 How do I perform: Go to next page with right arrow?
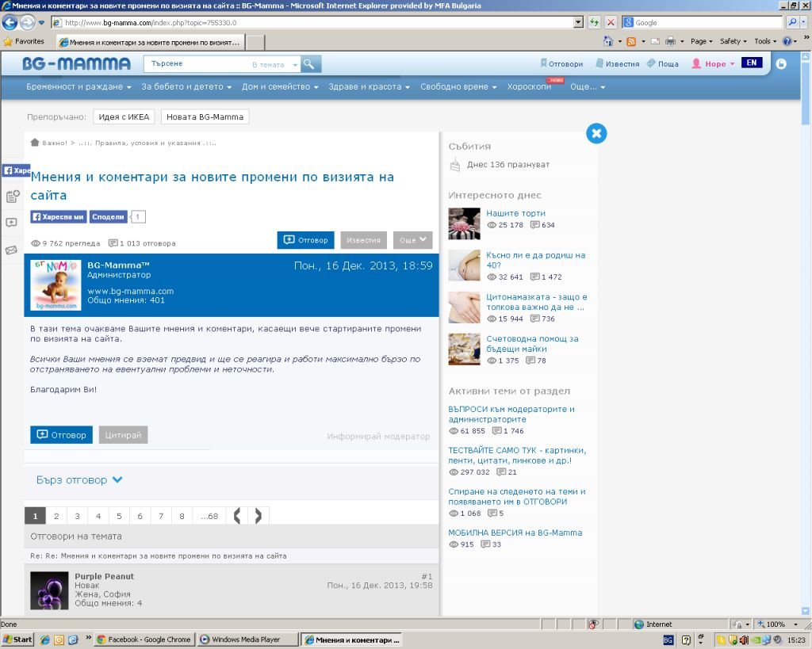(259, 516)
